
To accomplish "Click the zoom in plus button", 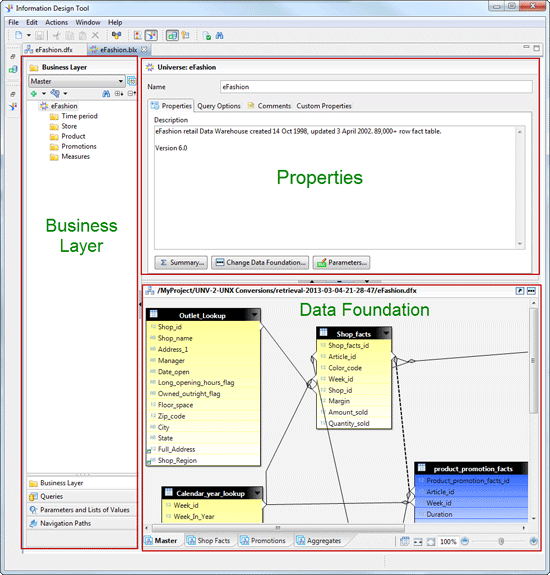I will click(534, 541).
